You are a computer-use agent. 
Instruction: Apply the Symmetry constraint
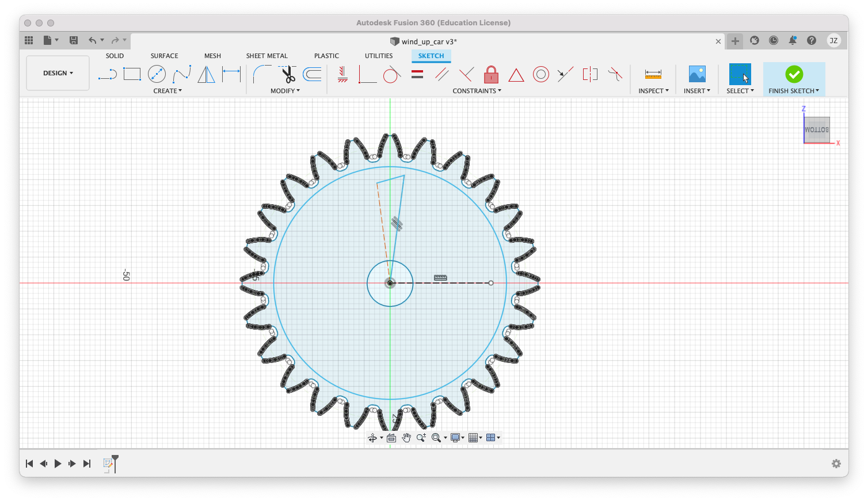[590, 74]
